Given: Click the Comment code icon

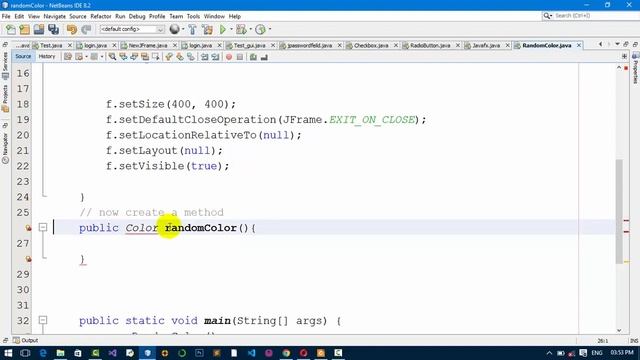Looking at the screenshot, I should point(253,57).
